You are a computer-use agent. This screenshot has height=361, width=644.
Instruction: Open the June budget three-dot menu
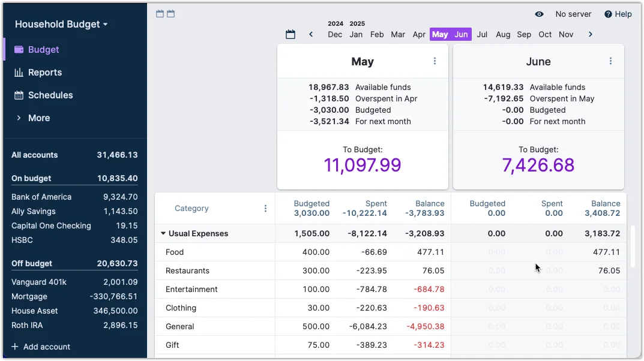click(x=610, y=61)
